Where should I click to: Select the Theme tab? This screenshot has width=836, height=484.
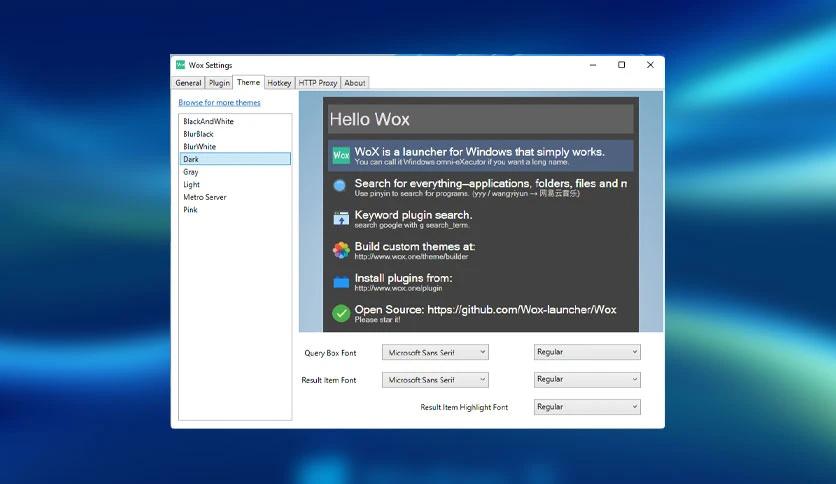coord(248,82)
